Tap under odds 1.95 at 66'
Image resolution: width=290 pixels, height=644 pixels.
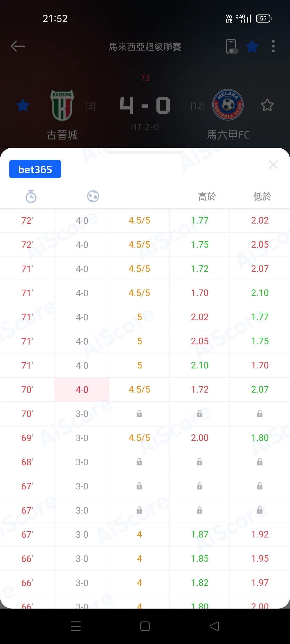point(260,558)
